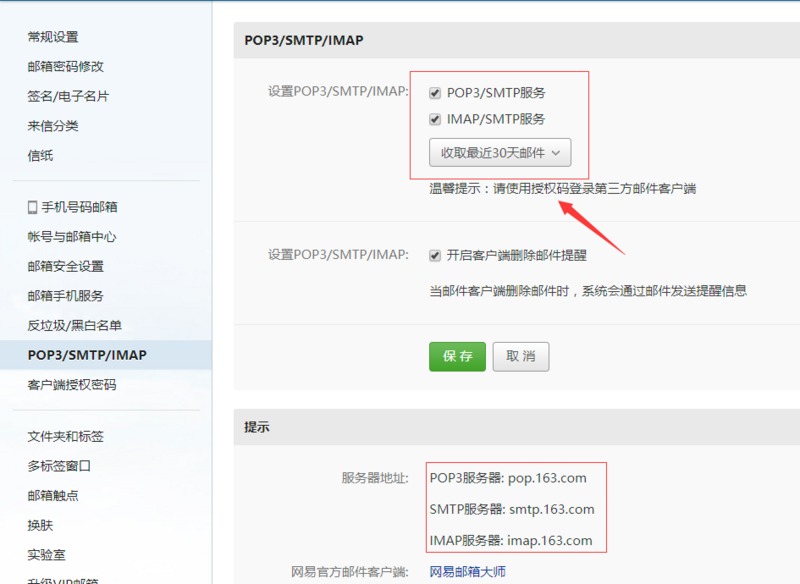
Task: Go to 帐号与邮箱中心
Action: click(x=72, y=237)
